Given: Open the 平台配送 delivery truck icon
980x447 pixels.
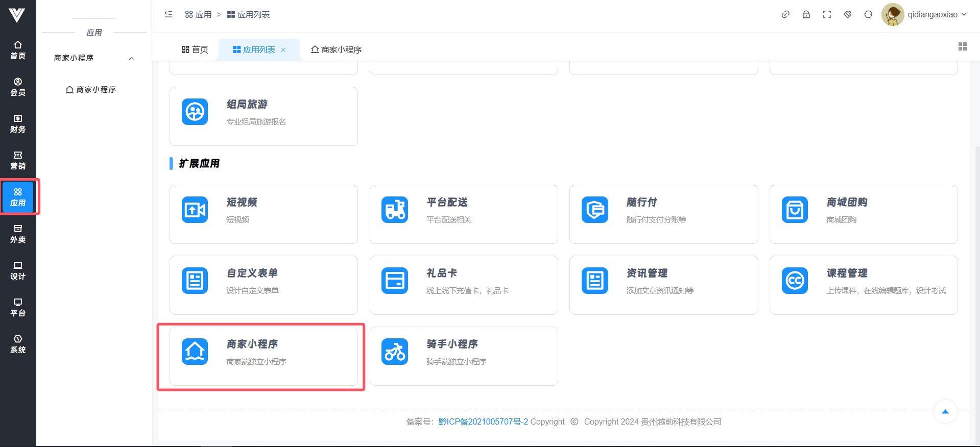Looking at the screenshot, I should 395,210.
